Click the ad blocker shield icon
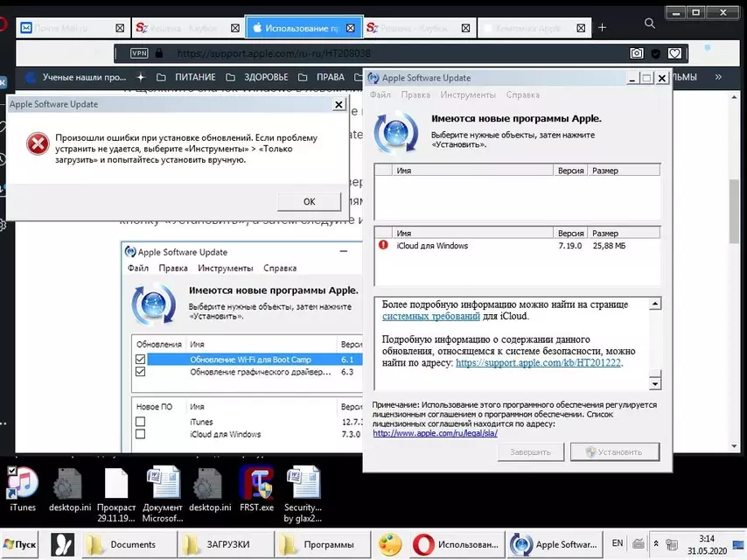The height and width of the screenshot is (560, 747). click(x=656, y=54)
